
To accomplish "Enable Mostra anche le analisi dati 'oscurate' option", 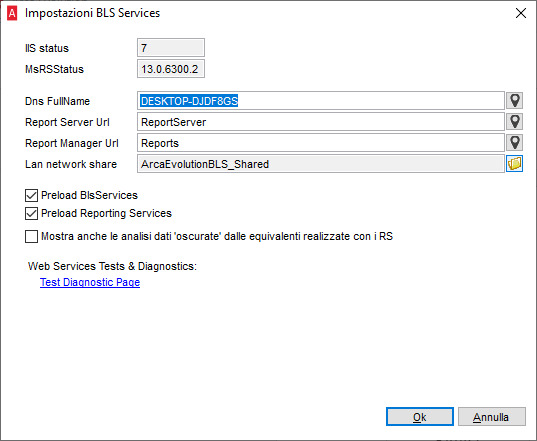I will coord(31,236).
